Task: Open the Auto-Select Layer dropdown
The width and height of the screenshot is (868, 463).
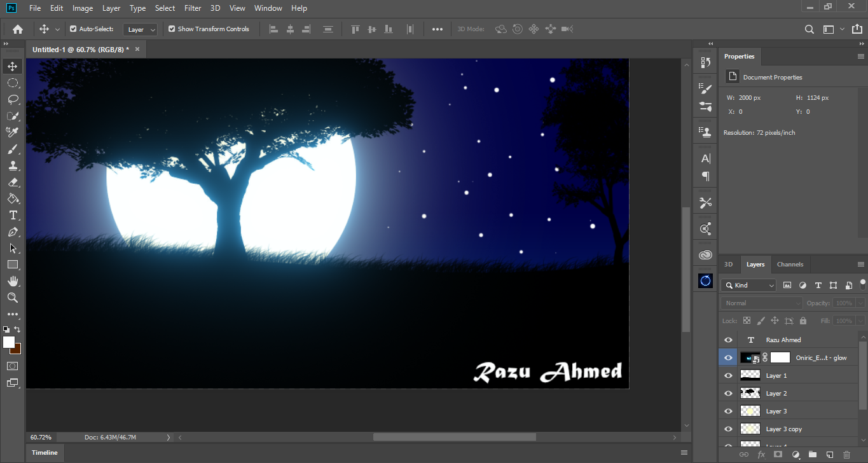Action: pos(141,29)
